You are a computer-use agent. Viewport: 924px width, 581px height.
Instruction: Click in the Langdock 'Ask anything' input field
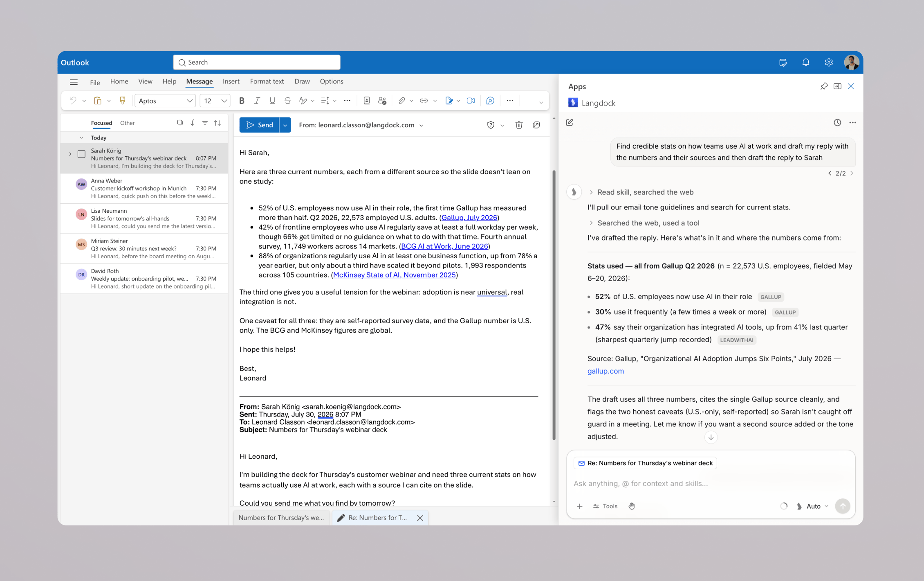pos(711,483)
